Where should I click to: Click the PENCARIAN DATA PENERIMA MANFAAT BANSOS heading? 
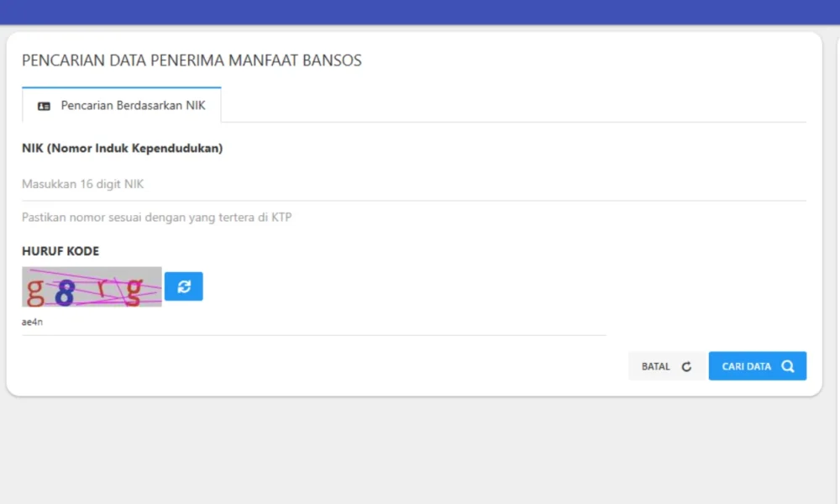pyautogui.click(x=192, y=60)
